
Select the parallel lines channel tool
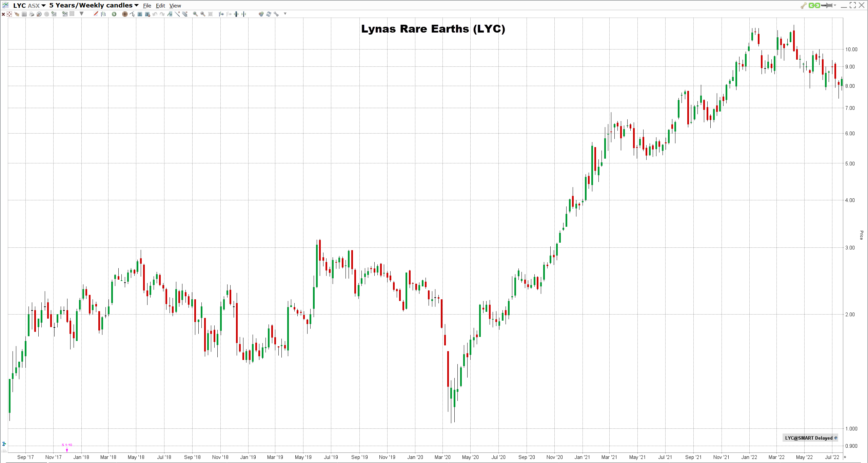(185, 14)
